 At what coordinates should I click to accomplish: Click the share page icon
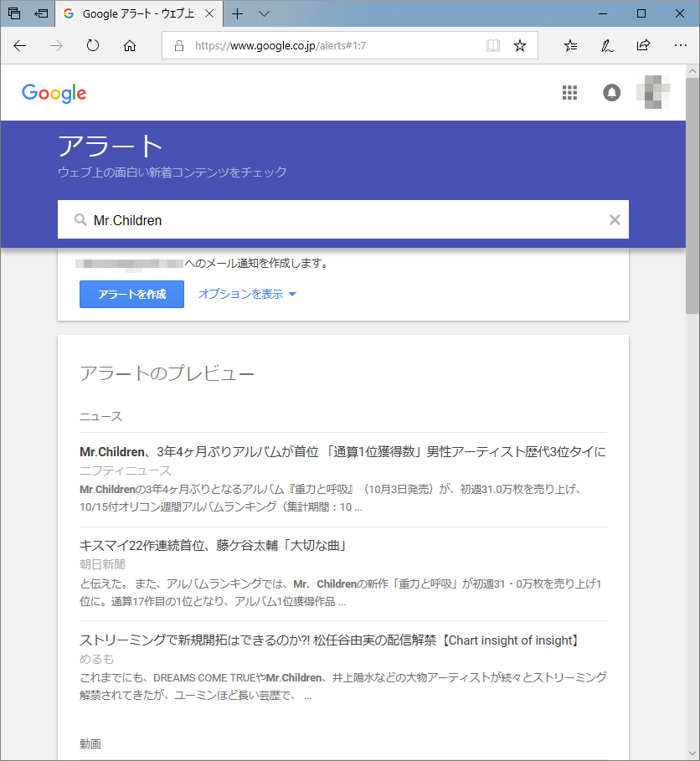click(x=643, y=45)
